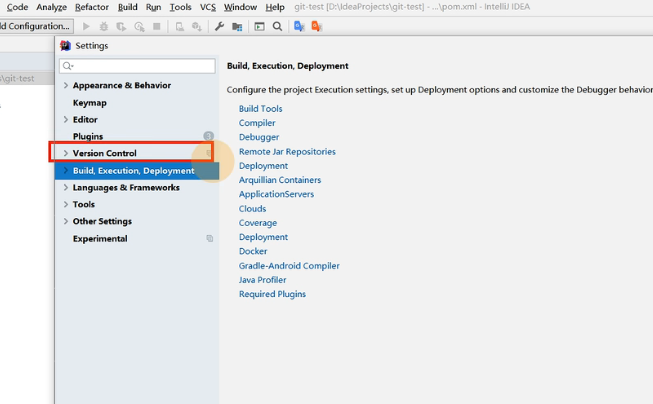This screenshot has width=653, height=404.
Task: Open Gradle-Android Compiler link
Action: 289,266
